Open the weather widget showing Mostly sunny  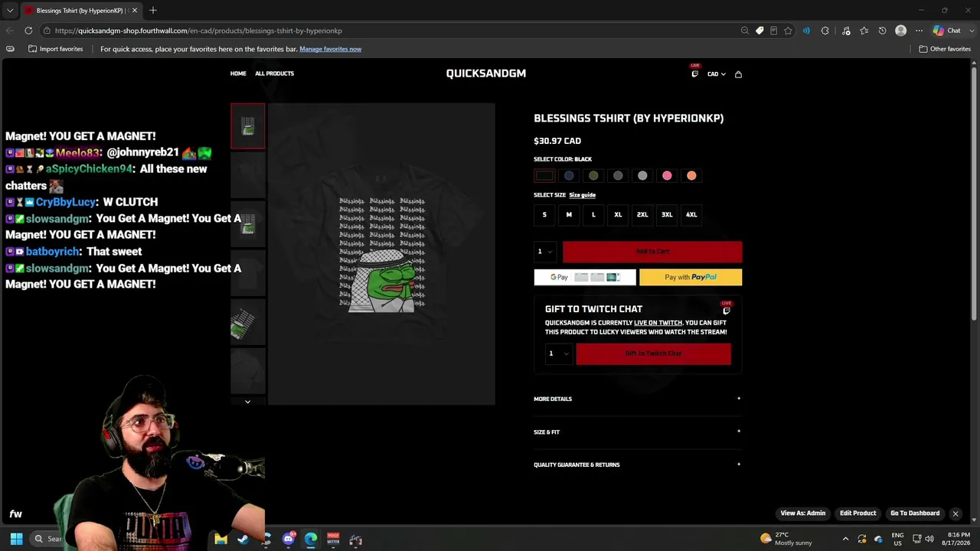(x=786, y=539)
